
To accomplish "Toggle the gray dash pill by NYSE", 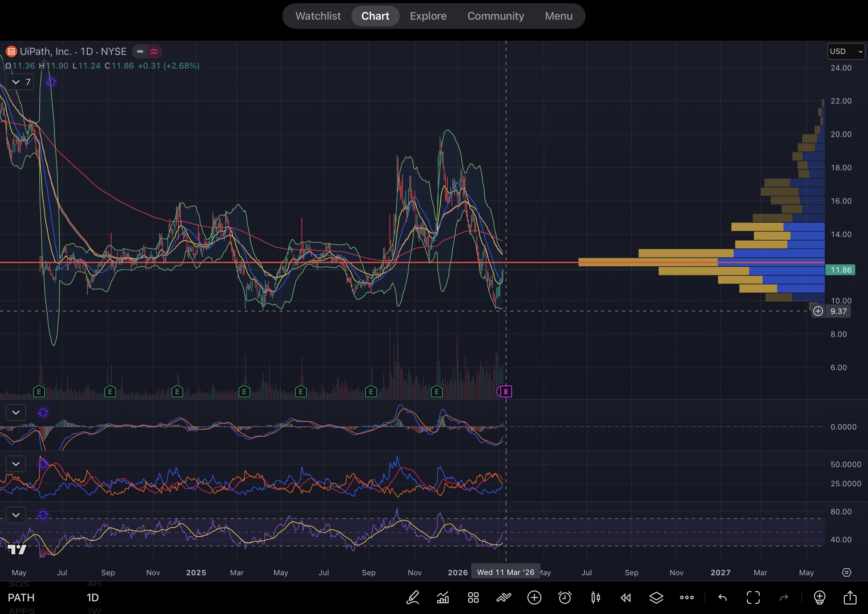I will click(140, 51).
